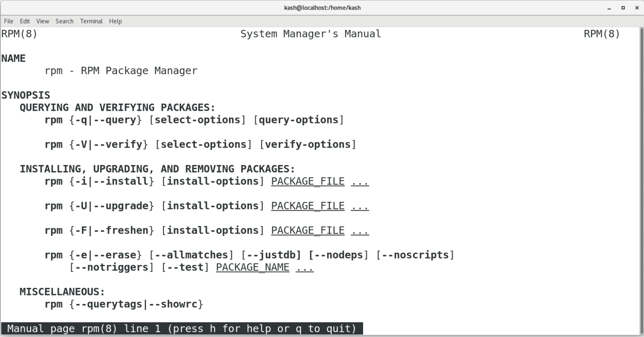Open the Edit menu
This screenshot has height=337, width=644.
[x=25, y=21]
